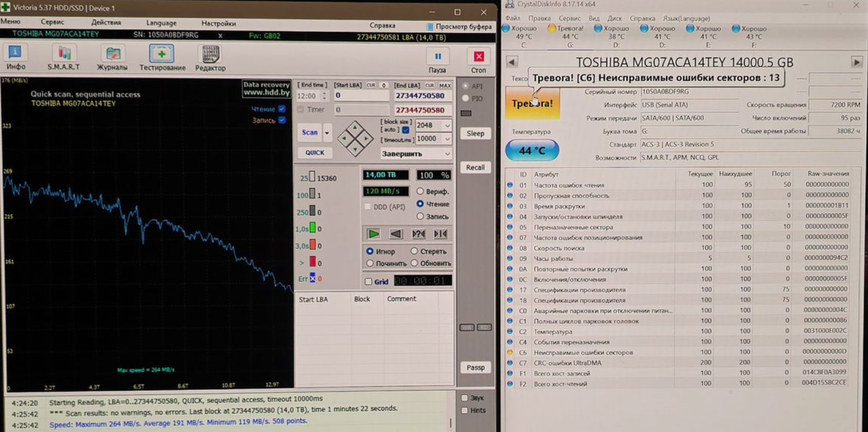The width and height of the screenshot is (868, 432).
Task: Open the Вид menu in CrystalDiskInfo
Action: [594, 18]
